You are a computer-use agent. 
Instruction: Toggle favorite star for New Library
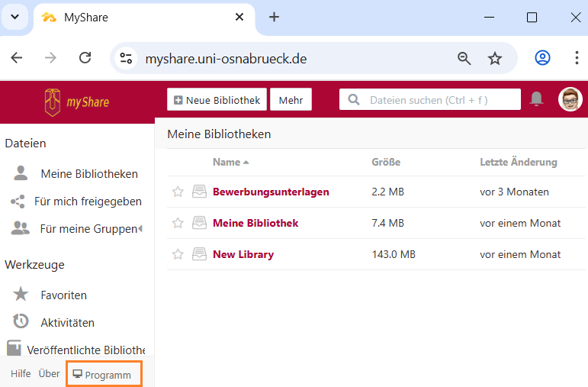point(178,254)
